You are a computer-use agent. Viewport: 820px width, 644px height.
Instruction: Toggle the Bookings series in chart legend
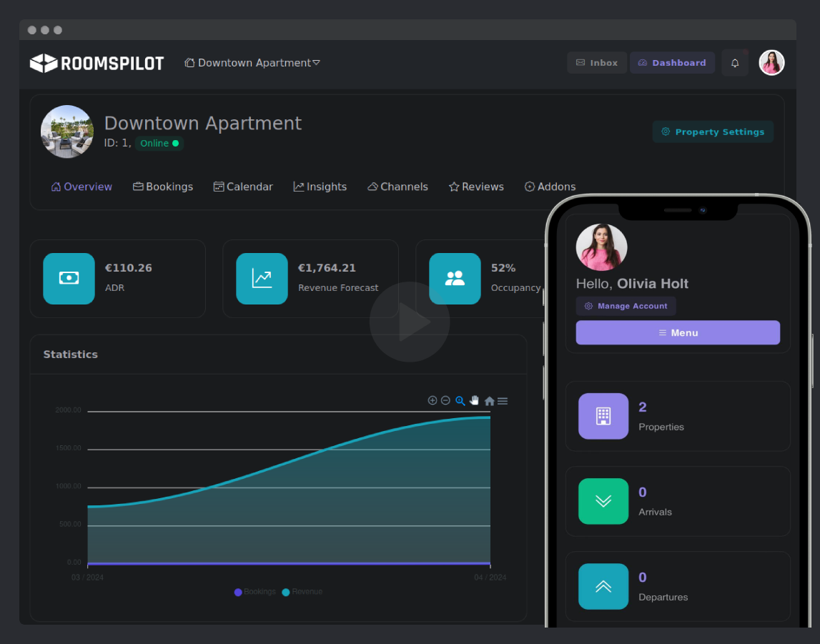[x=255, y=592]
